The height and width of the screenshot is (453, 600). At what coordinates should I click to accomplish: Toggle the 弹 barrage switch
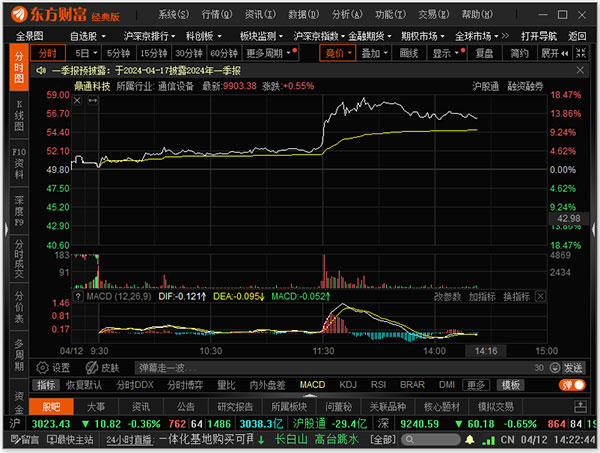coord(572,385)
